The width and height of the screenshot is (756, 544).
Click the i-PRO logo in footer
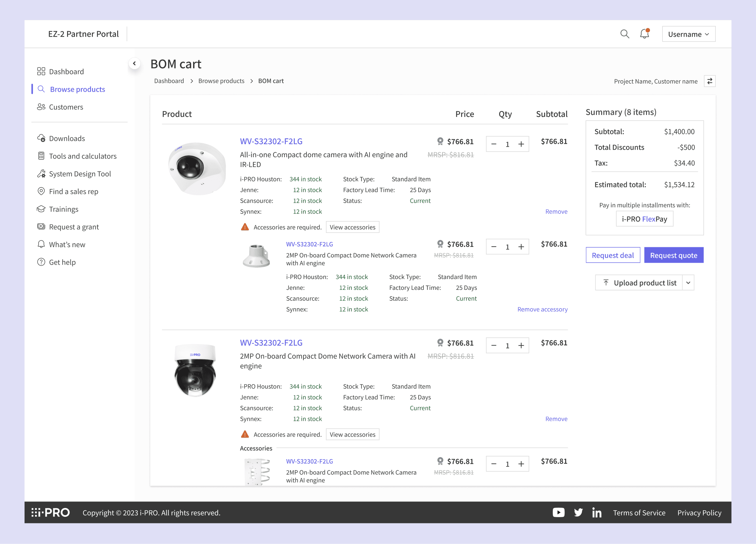(x=51, y=512)
